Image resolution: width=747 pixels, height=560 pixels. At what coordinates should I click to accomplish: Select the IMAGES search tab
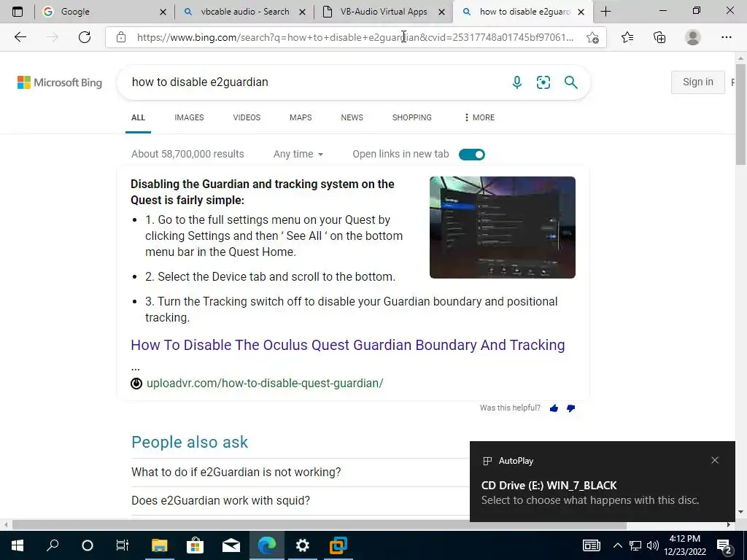tap(189, 117)
